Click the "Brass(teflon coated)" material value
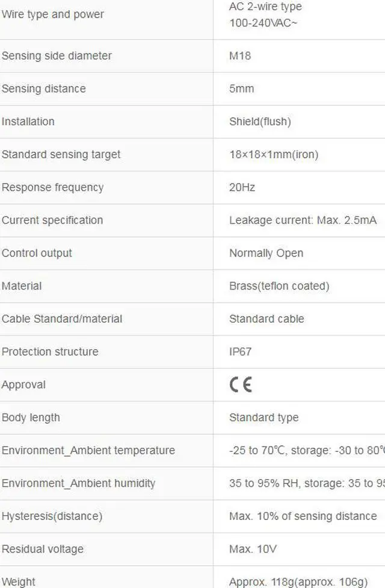The image size is (385, 588). coord(279,286)
